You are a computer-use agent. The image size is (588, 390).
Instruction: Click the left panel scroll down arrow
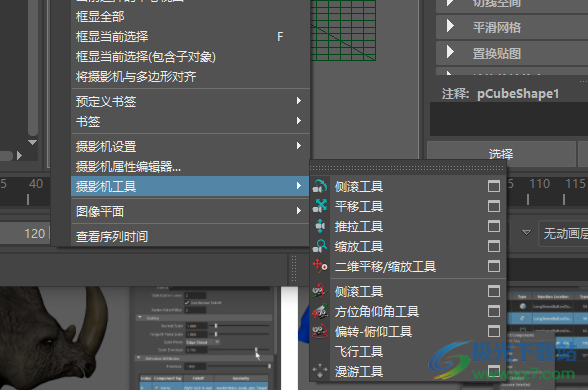pyautogui.click(x=33, y=142)
